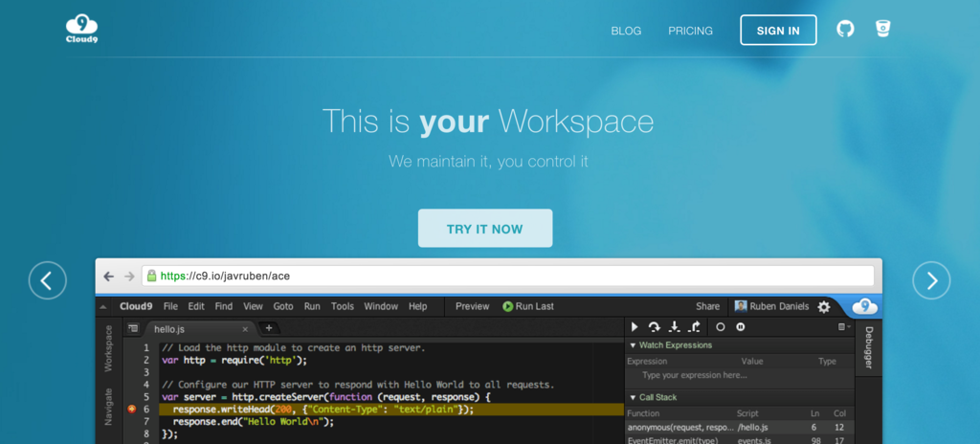Viewport: 980px width, 444px height.
Task: Open the Workspace side panel tab
Action: (109, 347)
